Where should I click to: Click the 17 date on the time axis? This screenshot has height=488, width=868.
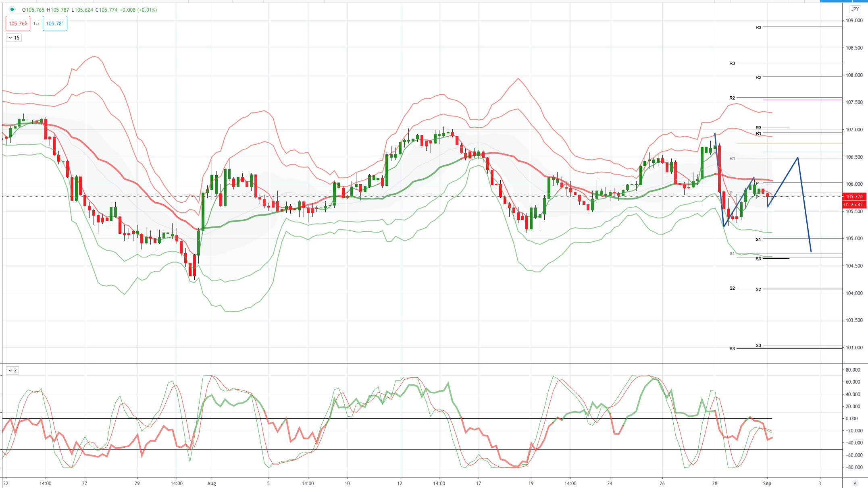(479, 484)
